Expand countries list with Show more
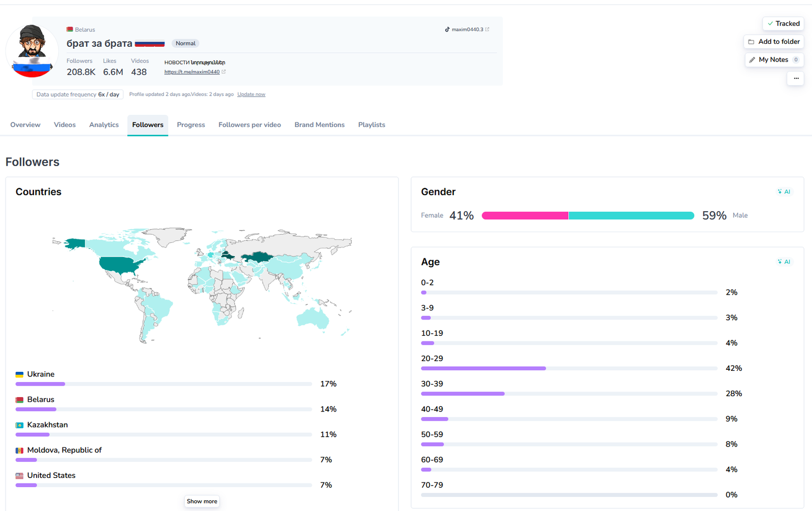The height and width of the screenshot is (511, 812). pos(201,501)
